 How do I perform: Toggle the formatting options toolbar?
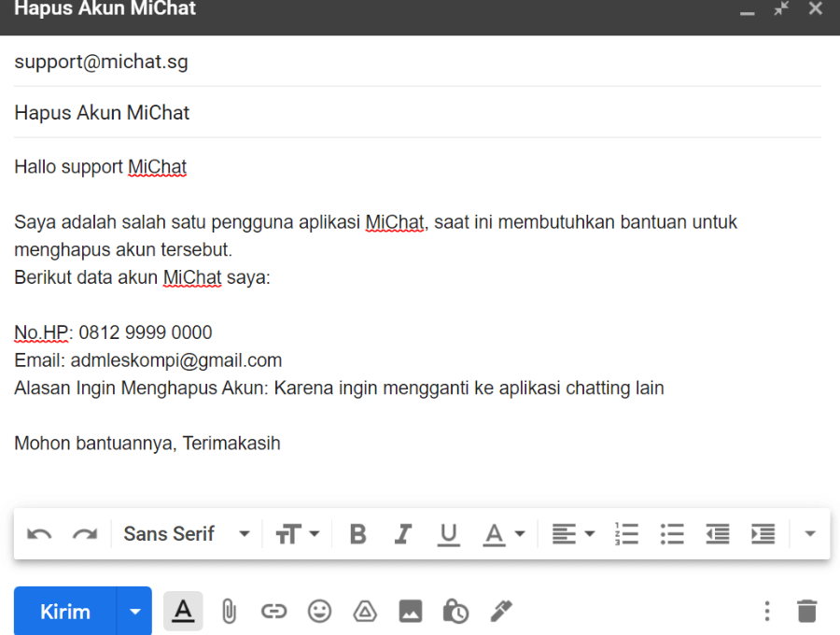coord(183,611)
